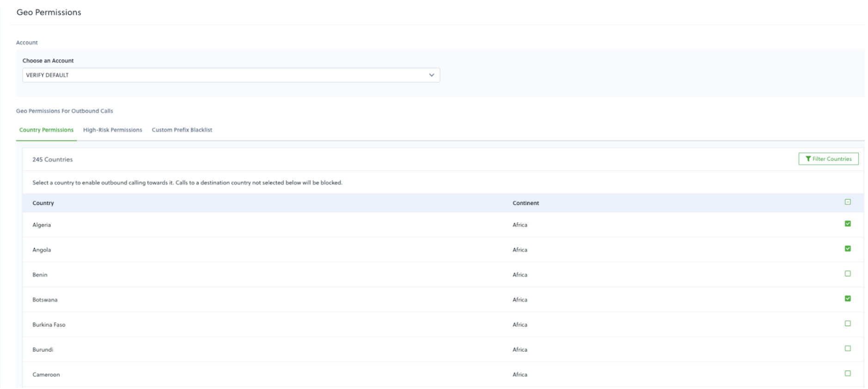This screenshot has height=389, width=868.
Task: Enable the Benin checkbox
Action: 847,274
